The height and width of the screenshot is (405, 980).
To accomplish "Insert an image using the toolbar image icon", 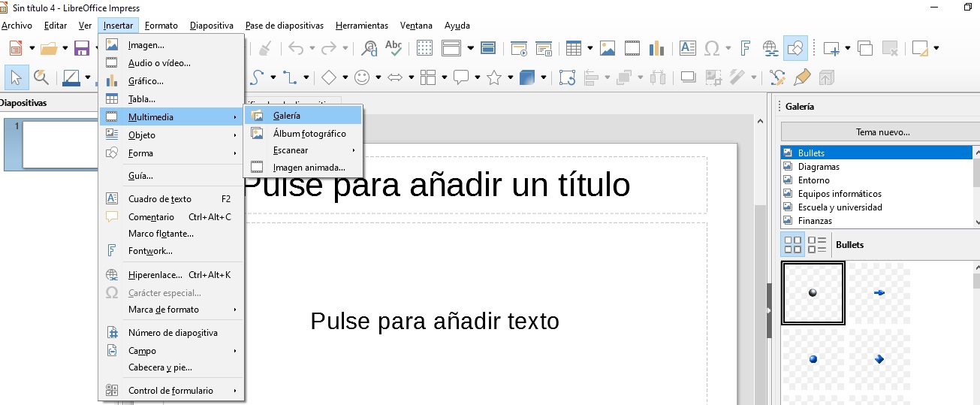I will [608, 48].
